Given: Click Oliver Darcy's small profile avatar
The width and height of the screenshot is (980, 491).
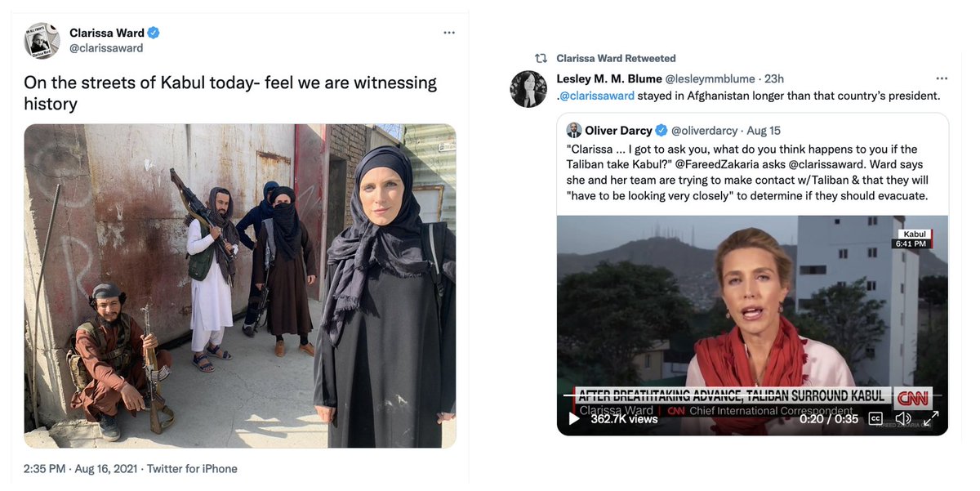Looking at the screenshot, I should [574, 131].
